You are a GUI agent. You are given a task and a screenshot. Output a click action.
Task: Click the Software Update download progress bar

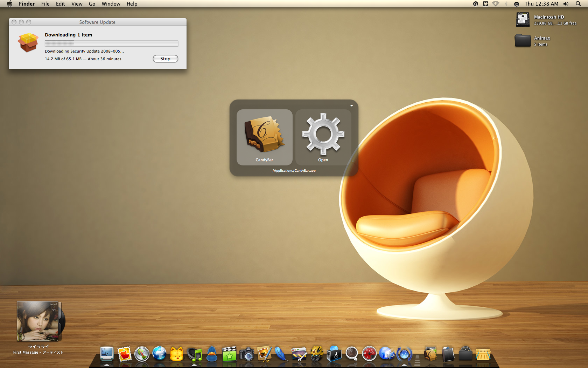click(x=112, y=43)
